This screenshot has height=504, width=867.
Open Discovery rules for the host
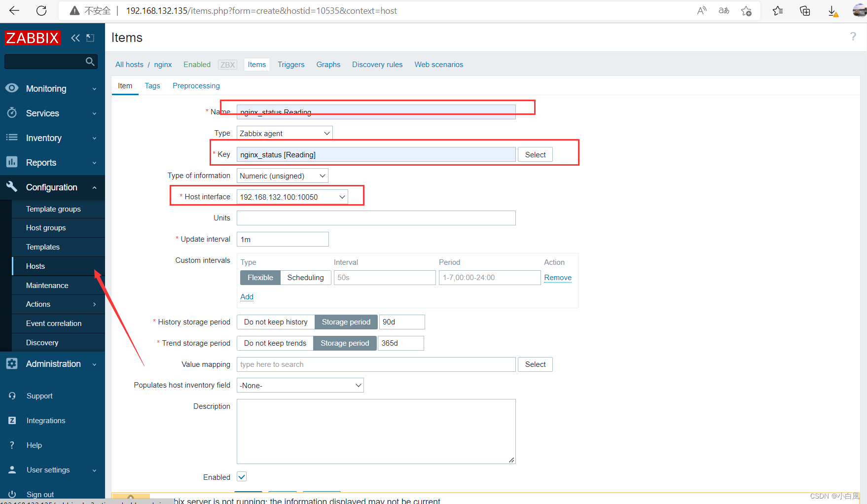(377, 65)
